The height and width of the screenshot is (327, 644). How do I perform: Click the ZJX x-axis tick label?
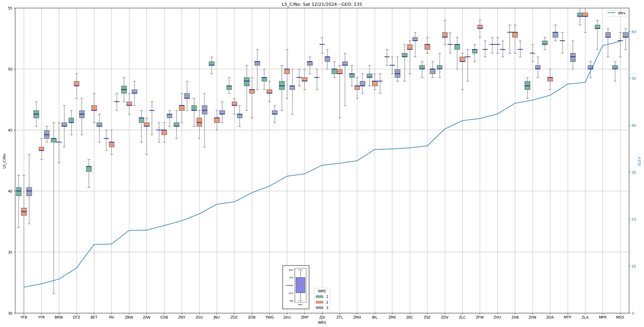[322, 317]
